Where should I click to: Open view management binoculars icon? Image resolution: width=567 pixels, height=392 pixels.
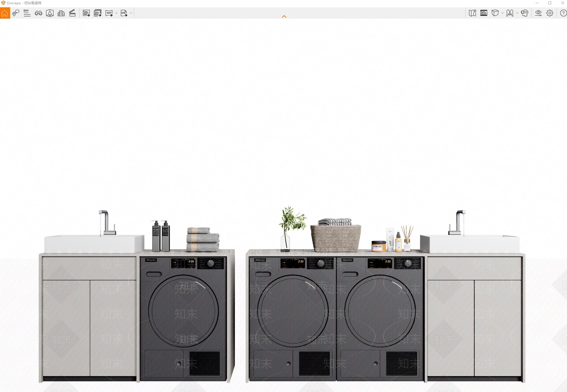(x=38, y=13)
